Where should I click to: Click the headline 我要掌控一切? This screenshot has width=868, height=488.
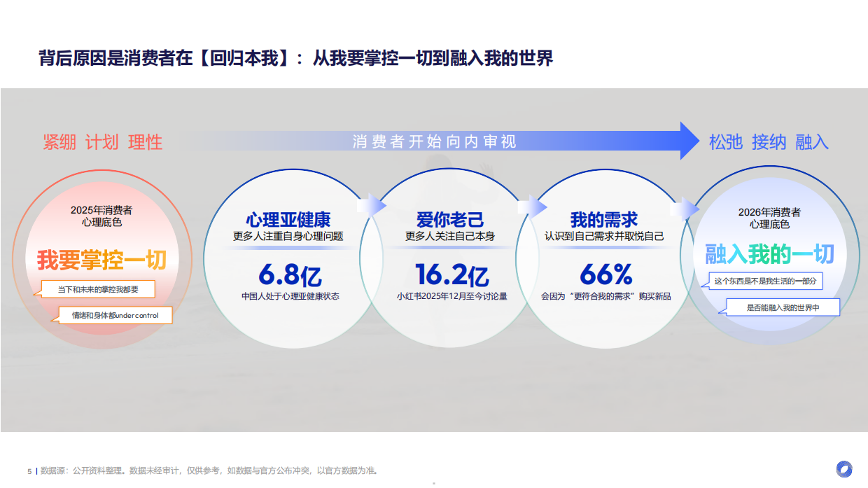[102, 260]
